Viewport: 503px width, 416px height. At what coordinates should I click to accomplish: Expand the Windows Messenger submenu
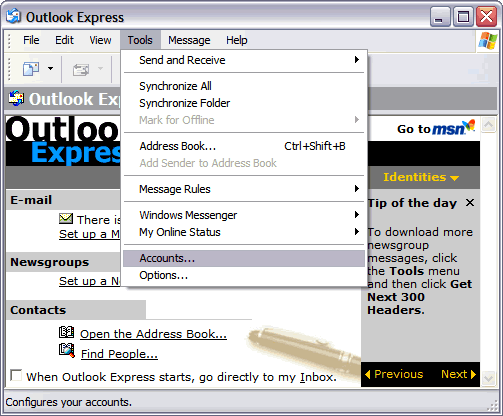tap(244, 215)
